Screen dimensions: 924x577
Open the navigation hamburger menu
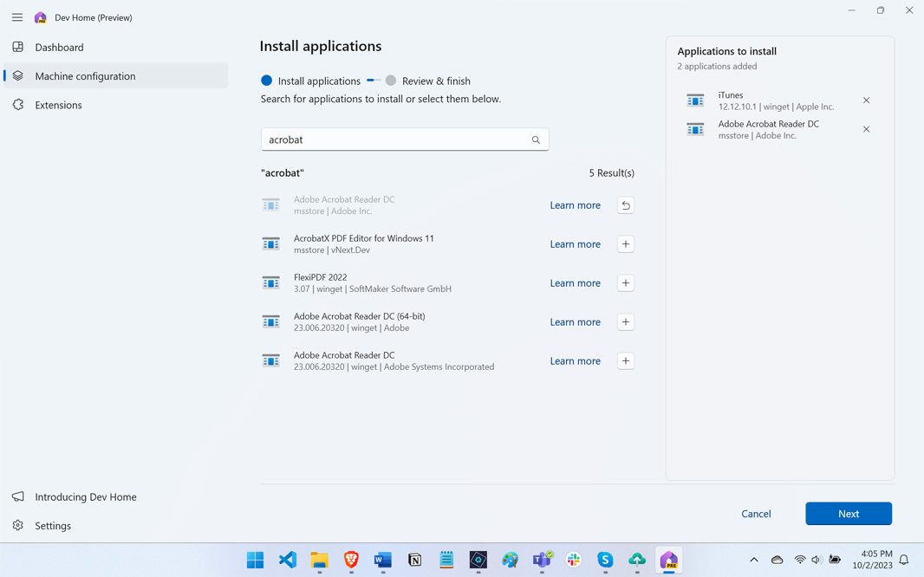(x=16, y=16)
